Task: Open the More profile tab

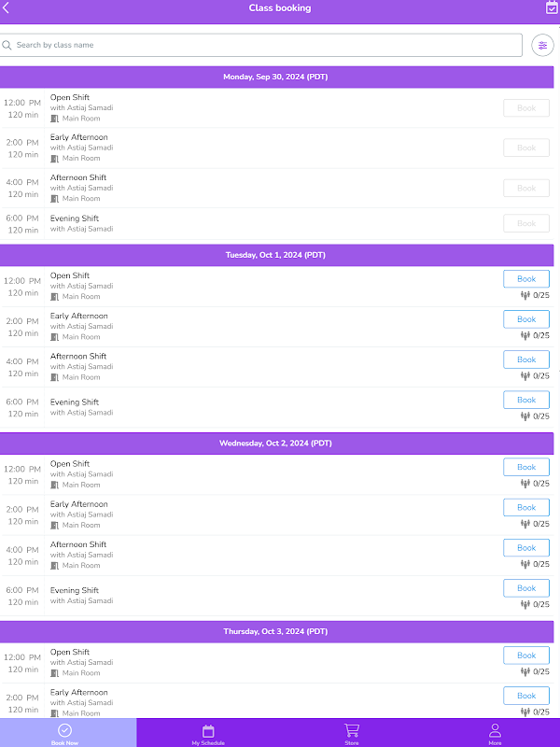Action: [x=495, y=733]
